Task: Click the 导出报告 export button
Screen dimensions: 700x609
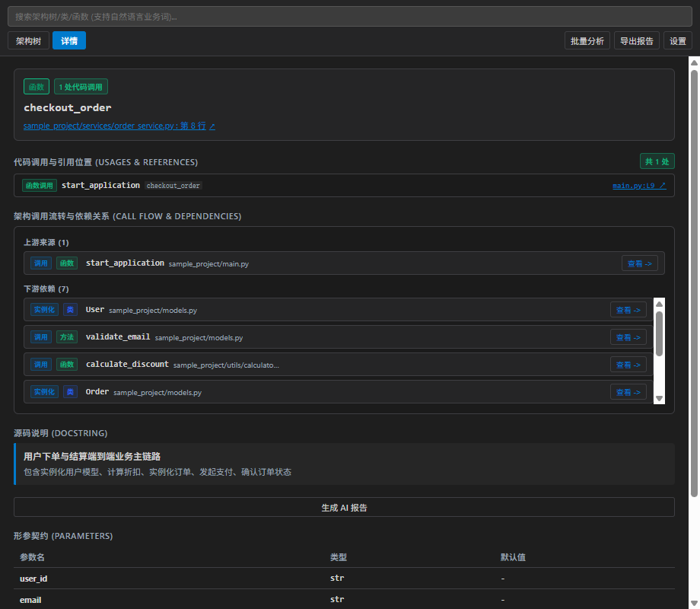Action: [637, 40]
